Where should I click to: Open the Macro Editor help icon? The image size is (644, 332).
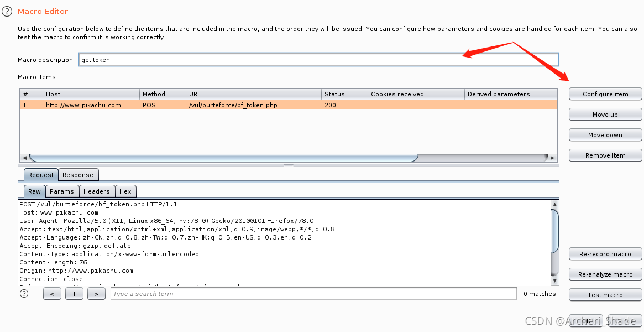7,12
